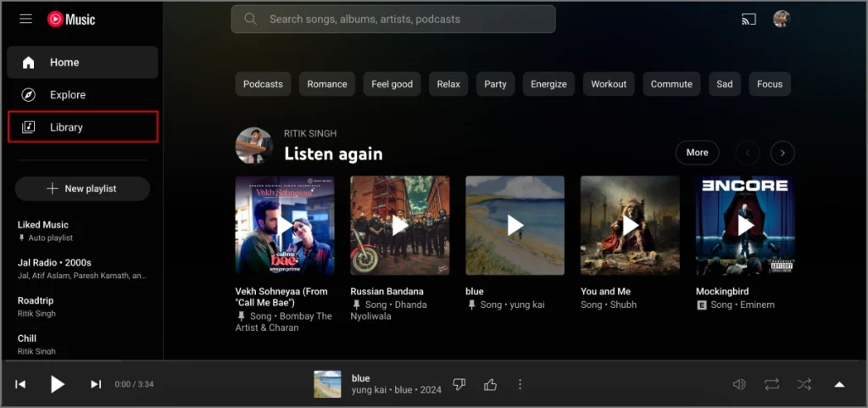868x408 pixels.
Task: Click the Eminem artist text
Action: click(x=755, y=305)
